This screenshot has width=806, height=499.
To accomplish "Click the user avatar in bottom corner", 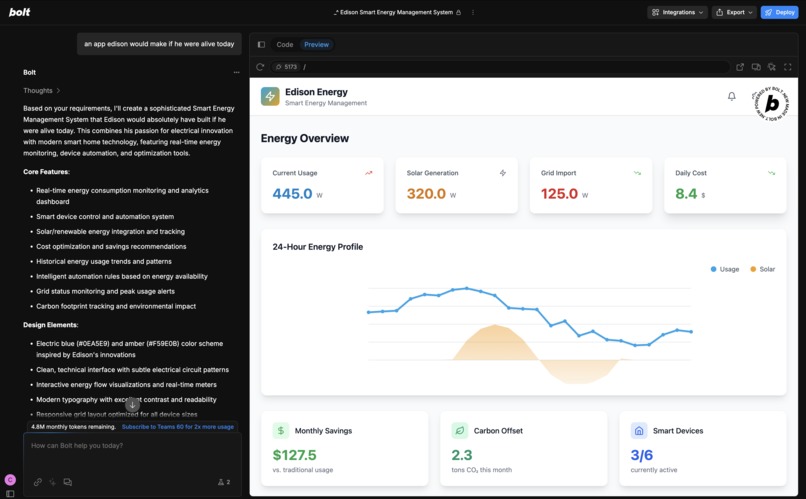I will click(x=10, y=479).
